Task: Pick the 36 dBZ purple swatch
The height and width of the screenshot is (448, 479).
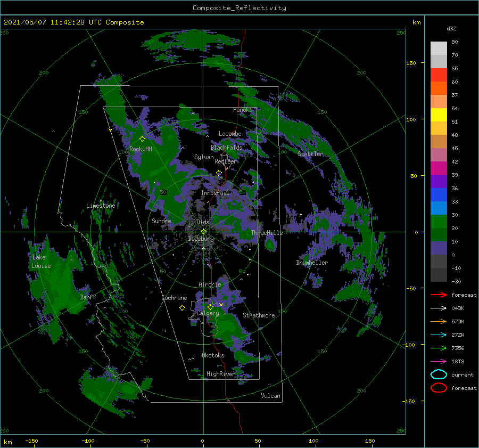Action: (x=439, y=181)
